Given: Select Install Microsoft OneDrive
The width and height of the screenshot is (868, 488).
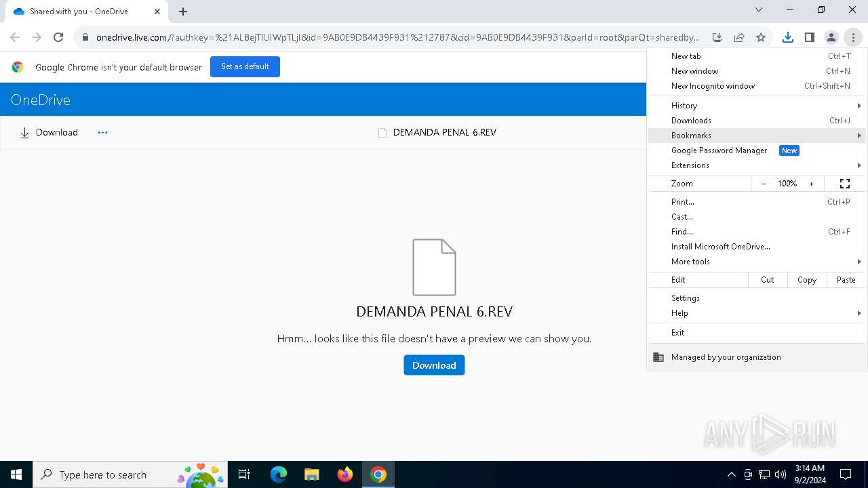Looking at the screenshot, I should (757, 247).
